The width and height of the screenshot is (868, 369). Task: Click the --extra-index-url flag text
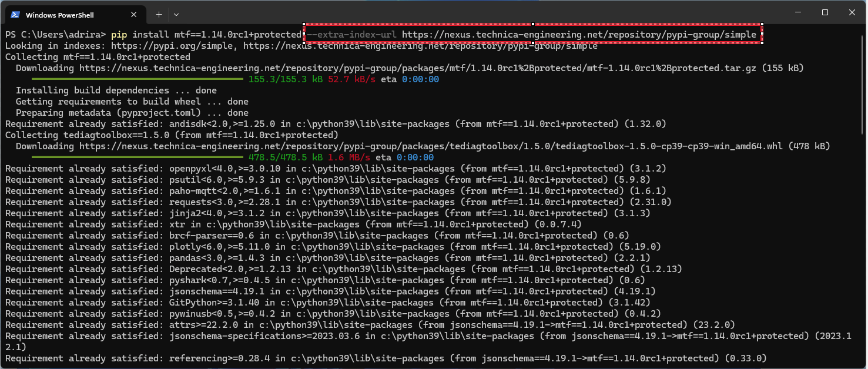click(x=351, y=35)
